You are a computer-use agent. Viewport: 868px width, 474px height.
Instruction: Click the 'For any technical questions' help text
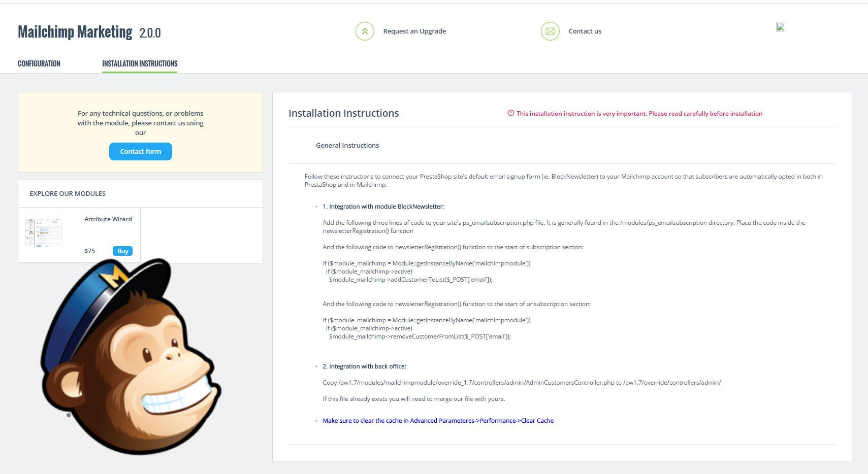[x=141, y=123]
